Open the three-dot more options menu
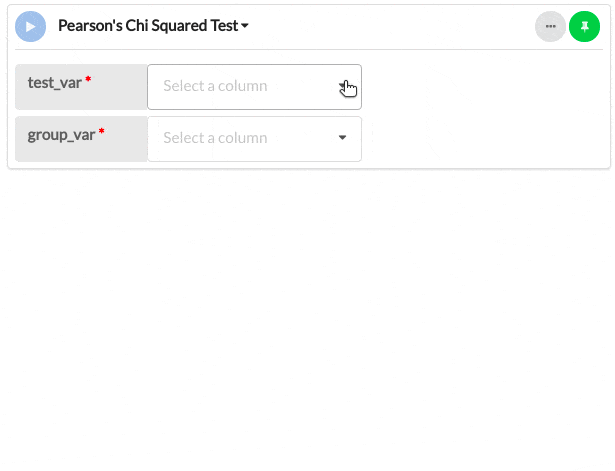The width and height of the screenshot is (615, 471). click(550, 26)
